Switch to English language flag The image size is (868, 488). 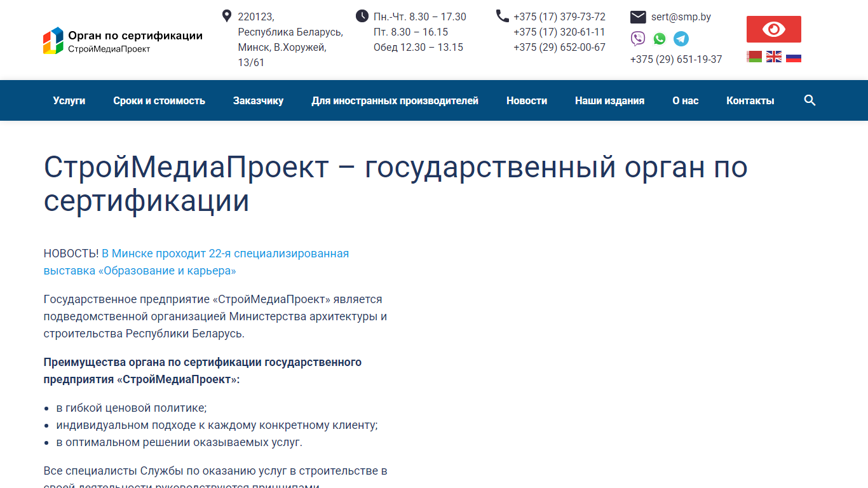(774, 57)
